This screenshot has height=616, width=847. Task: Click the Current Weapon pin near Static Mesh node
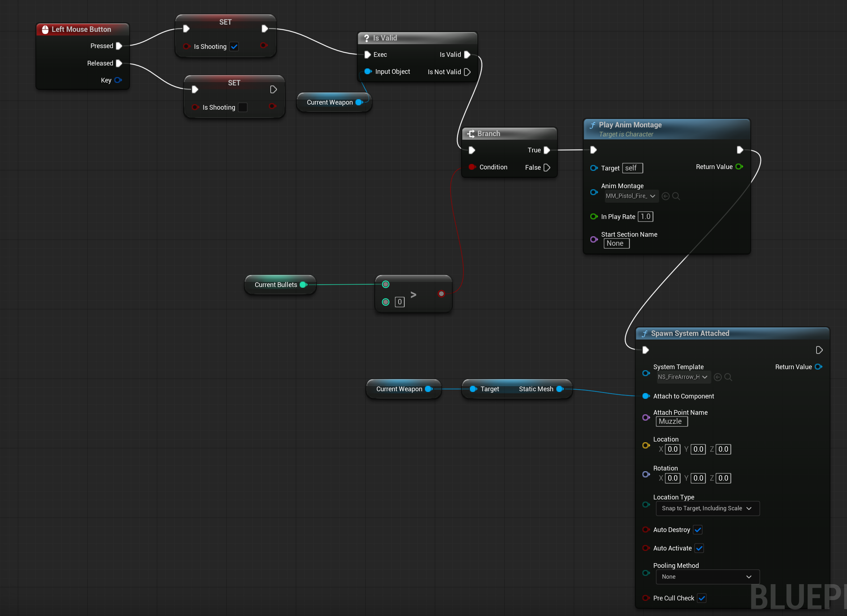(429, 389)
